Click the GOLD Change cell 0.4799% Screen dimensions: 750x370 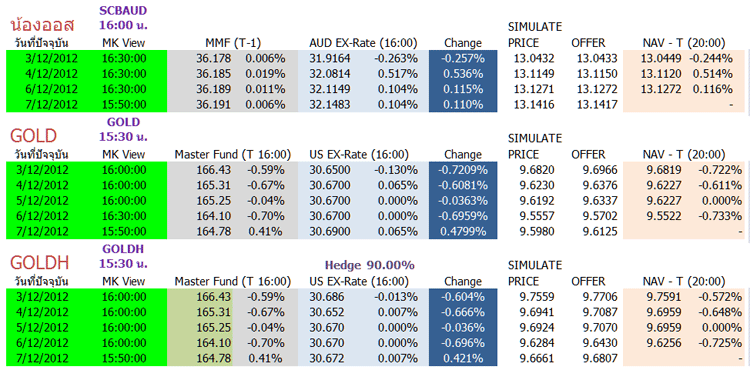(463, 231)
